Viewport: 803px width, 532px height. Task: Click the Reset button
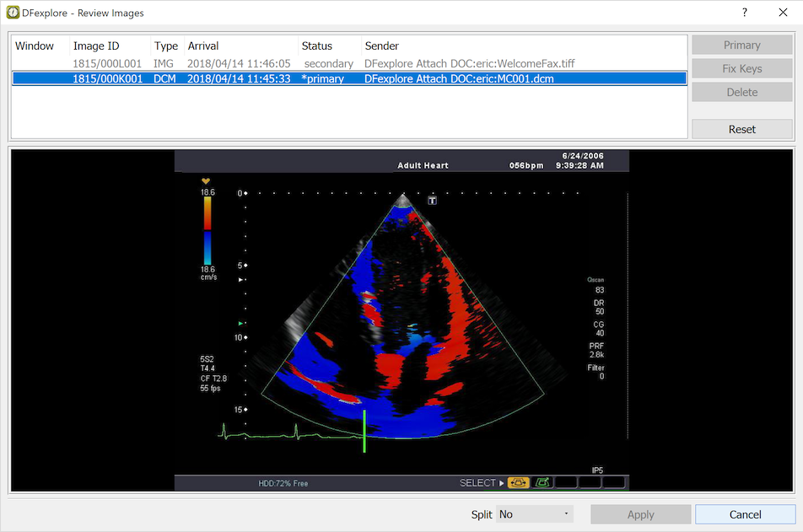click(x=742, y=129)
